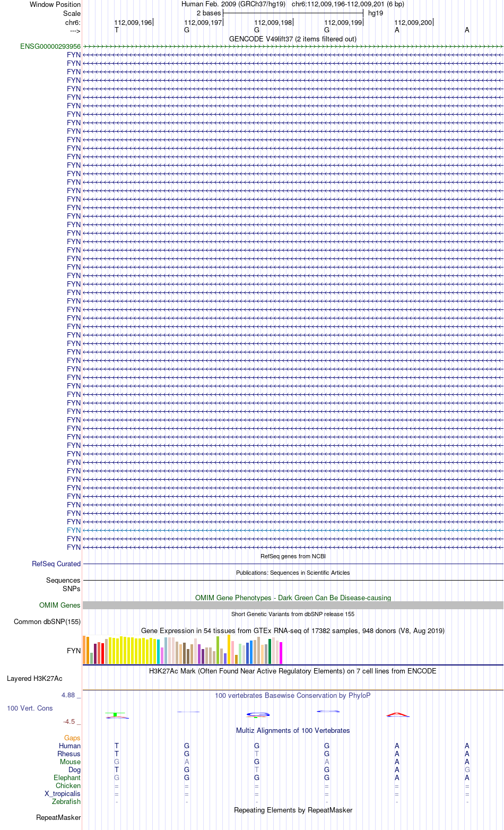Click the orange Gaps label
Screen dimensions: 504x830
point(72,738)
